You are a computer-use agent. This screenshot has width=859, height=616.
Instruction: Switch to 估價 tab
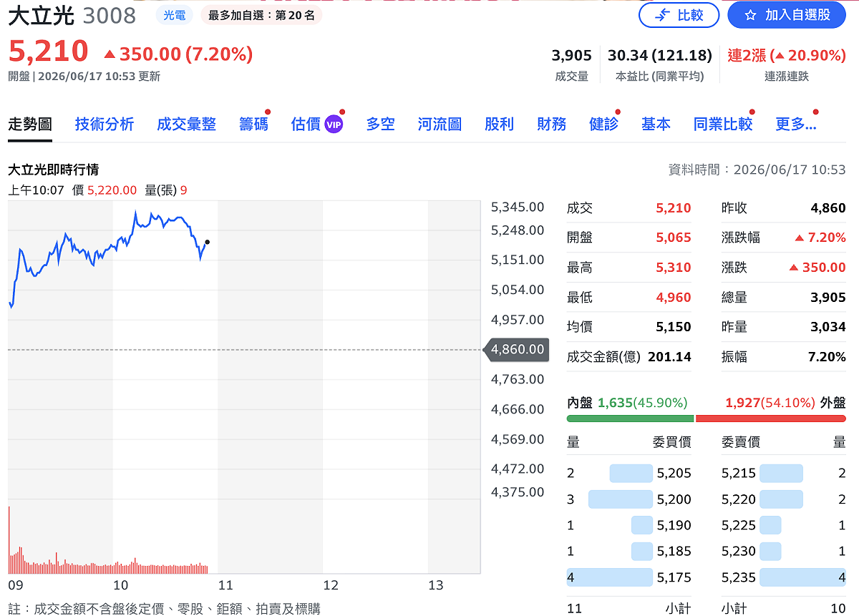click(x=306, y=124)
